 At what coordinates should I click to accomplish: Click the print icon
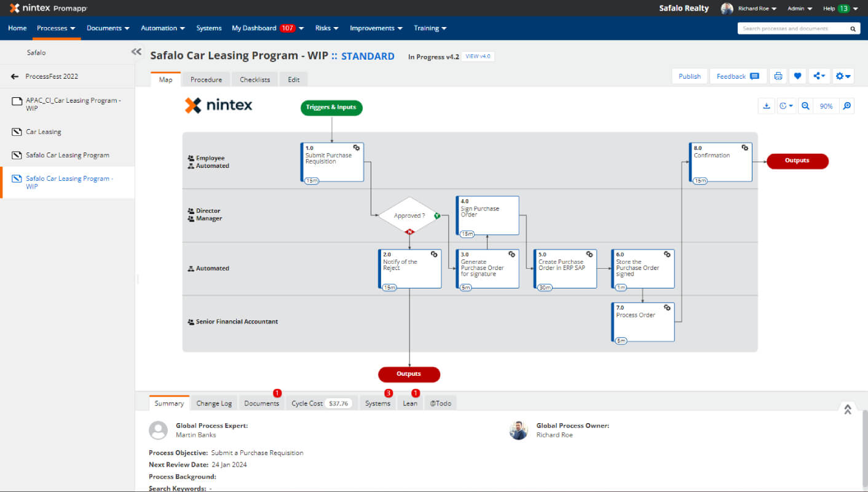778,76
